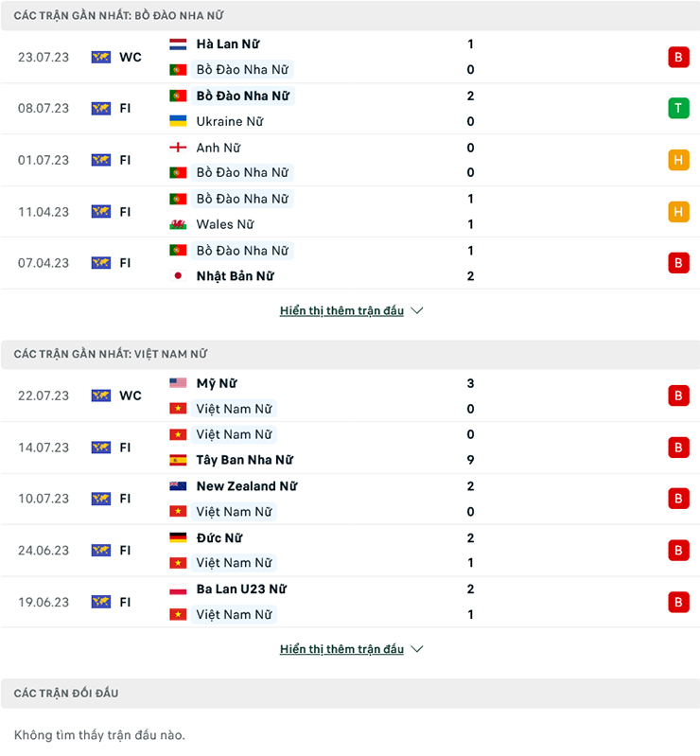This screenshot has width=700, height=756.
Task: Click the England flag beside Anh Nữ
Action: click(x=178, y=148)
